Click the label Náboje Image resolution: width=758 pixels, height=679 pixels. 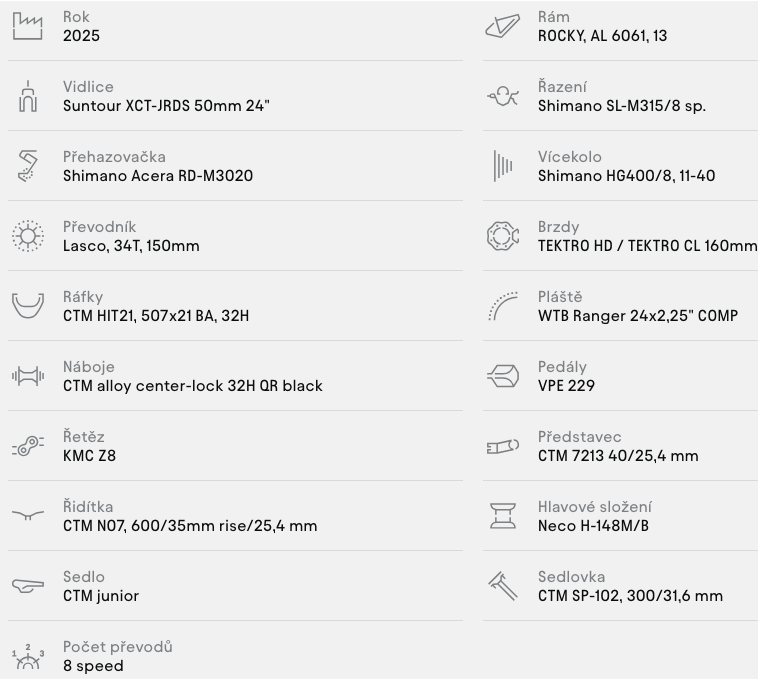point(89,367)
